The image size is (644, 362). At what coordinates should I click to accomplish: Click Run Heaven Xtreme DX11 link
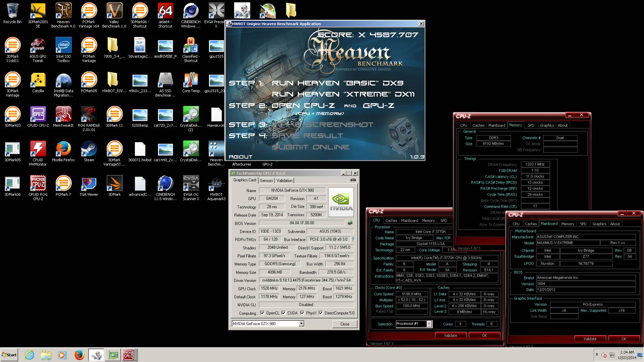(x=343, y=94)
